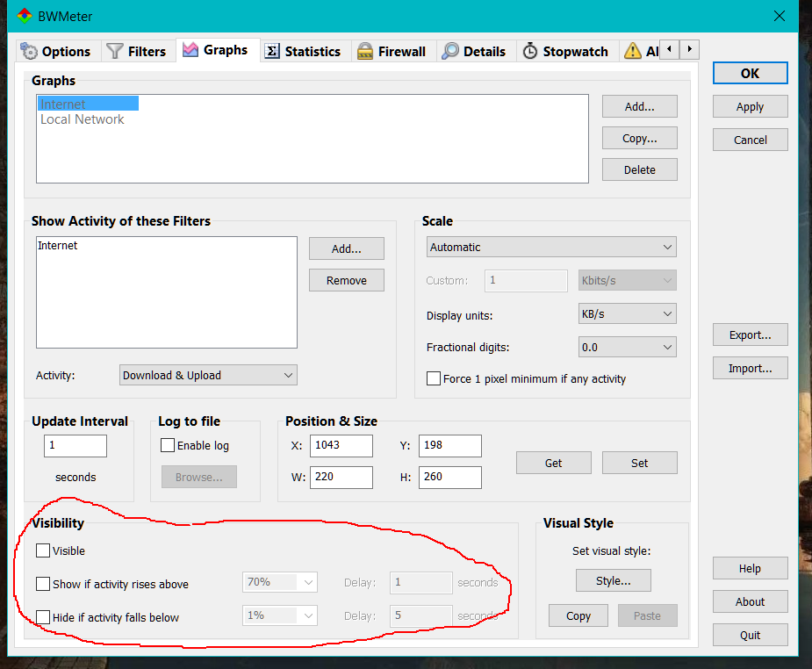Click the Details tab magnifier icon
The width and height of the screenshot is (812, 669).
point(450,51)
